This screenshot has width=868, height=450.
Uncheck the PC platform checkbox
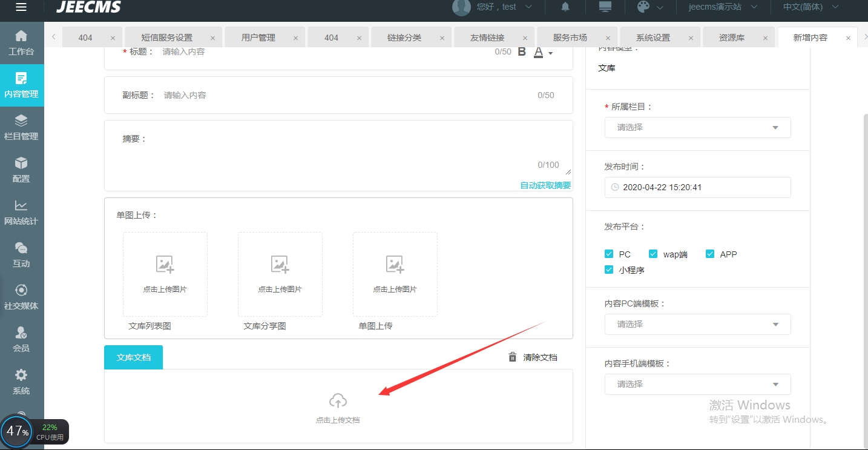tap(609, 254)
